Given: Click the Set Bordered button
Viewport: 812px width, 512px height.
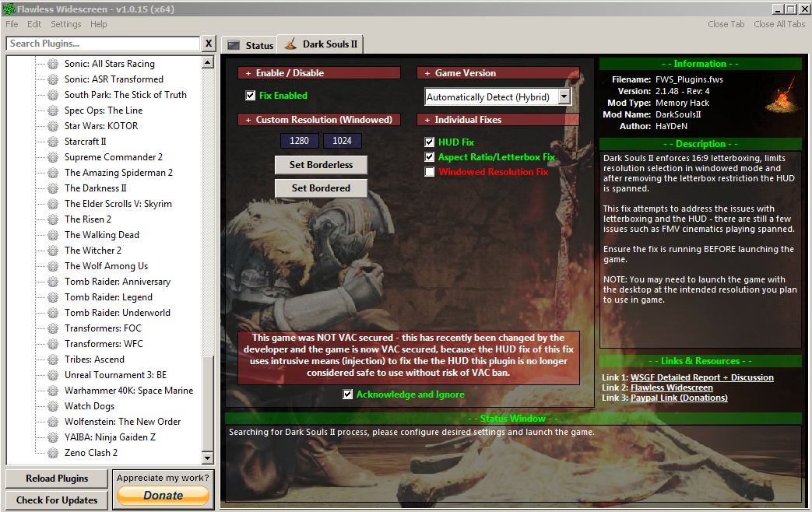Looking at the screenshot, I should (x=321, y=188).
